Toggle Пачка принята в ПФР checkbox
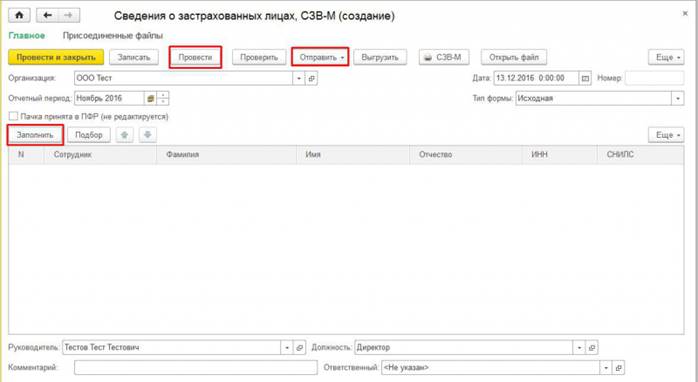The width and height of the screenshot is (698, 382). [x=13, y=117]
